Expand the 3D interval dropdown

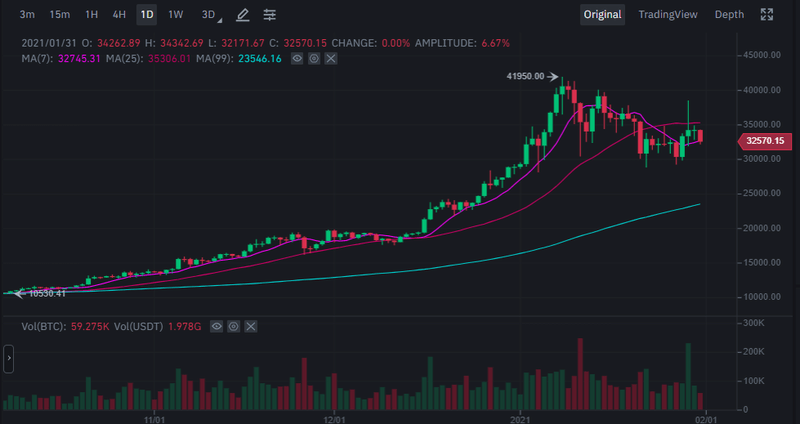[209, 15]
